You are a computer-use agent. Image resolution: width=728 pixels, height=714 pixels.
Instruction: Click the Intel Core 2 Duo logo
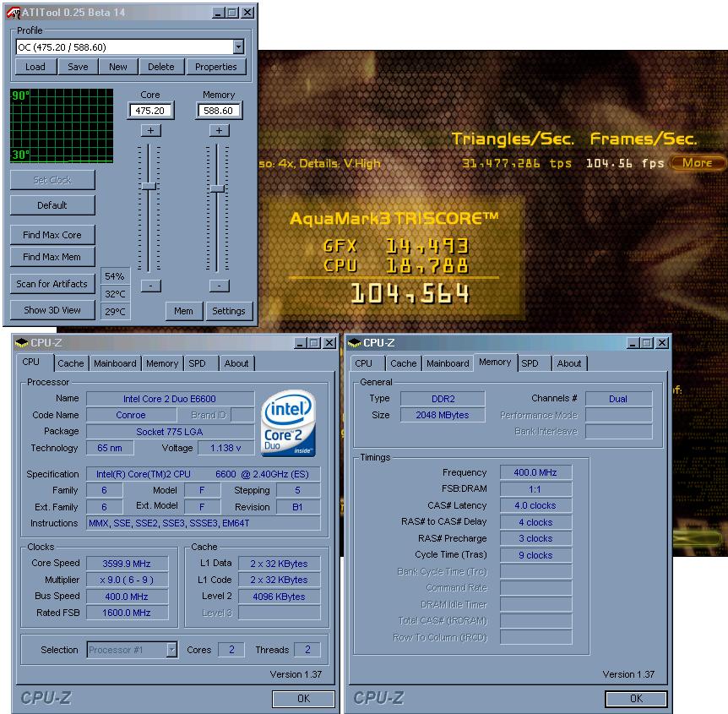[288, 423]
